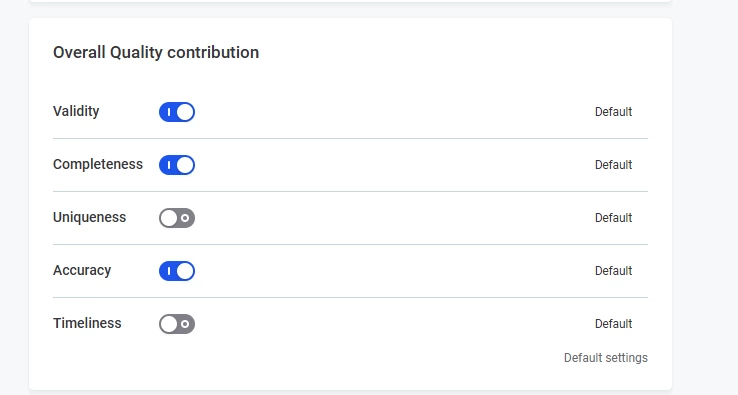Click Default in the Validity row
The height and width of the screenshot is (395, 738).
point(613,112)
